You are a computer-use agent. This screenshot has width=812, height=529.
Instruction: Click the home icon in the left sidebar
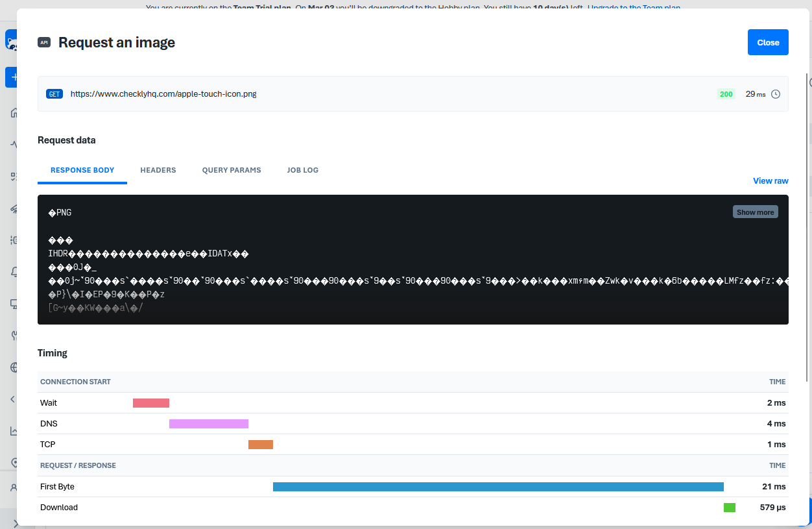(13, 112)
